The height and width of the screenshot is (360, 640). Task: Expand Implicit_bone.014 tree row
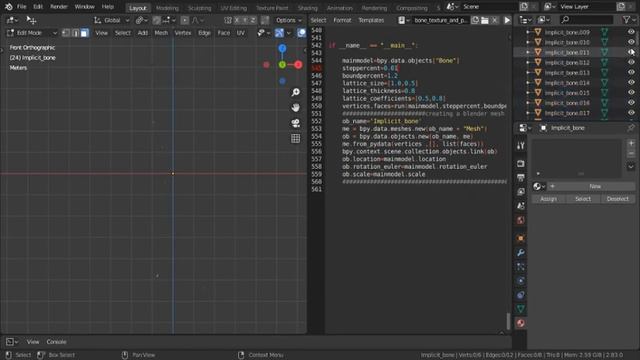point(528,82)
